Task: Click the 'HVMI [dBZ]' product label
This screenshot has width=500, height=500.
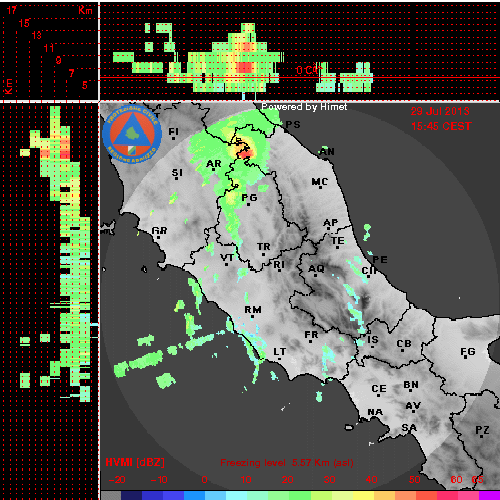Action: point(135,462)
